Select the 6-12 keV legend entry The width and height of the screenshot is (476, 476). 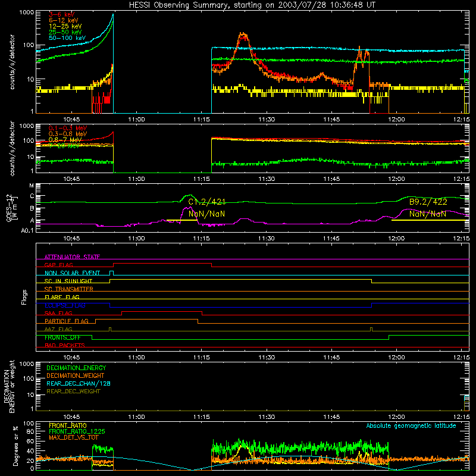[x=64, y=20]
